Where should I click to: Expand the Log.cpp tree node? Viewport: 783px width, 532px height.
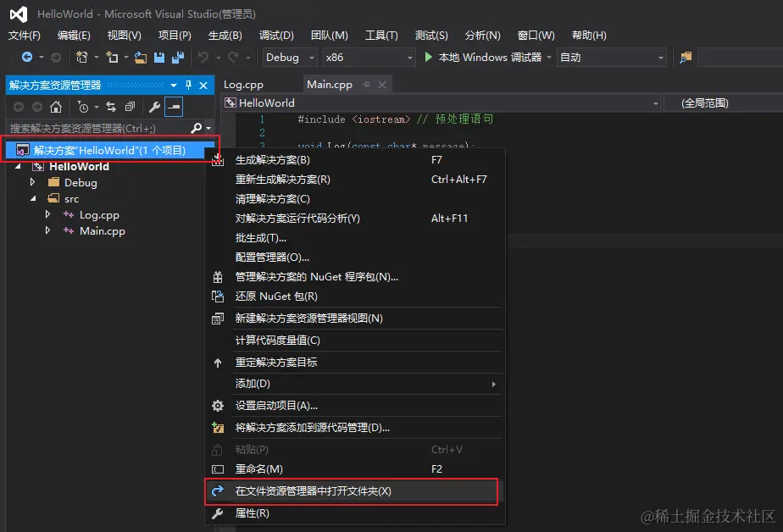tap(48, 214)
